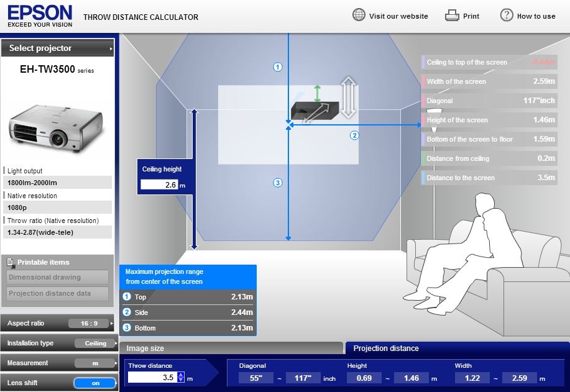Click the circled 1 marker on the screen diagram

[278, 67]
